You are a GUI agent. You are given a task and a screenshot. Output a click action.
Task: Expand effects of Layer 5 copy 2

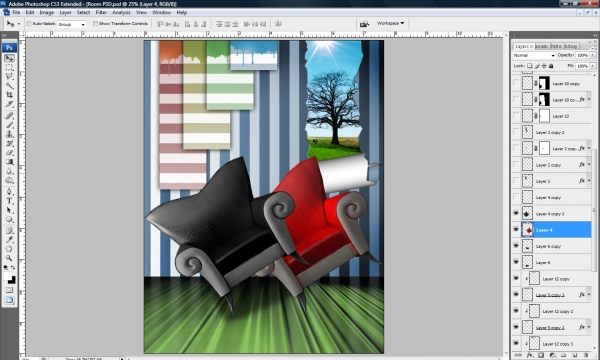tap(589, 327)
